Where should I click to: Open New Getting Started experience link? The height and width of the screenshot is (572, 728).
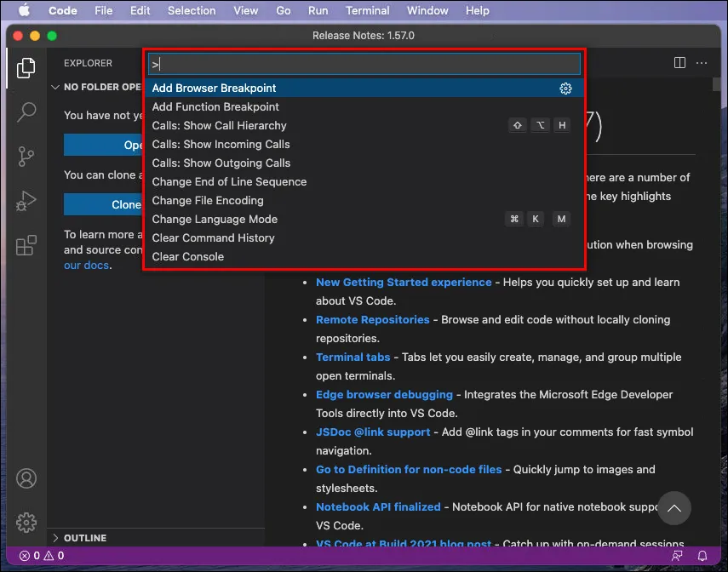(x=404, y=283)
